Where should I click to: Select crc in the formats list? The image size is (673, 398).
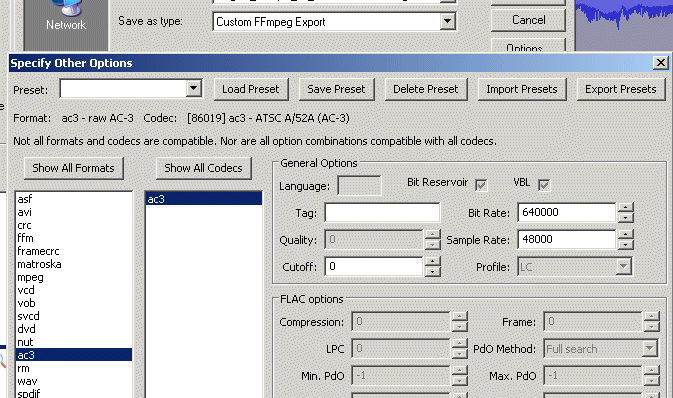click(73, 225)
